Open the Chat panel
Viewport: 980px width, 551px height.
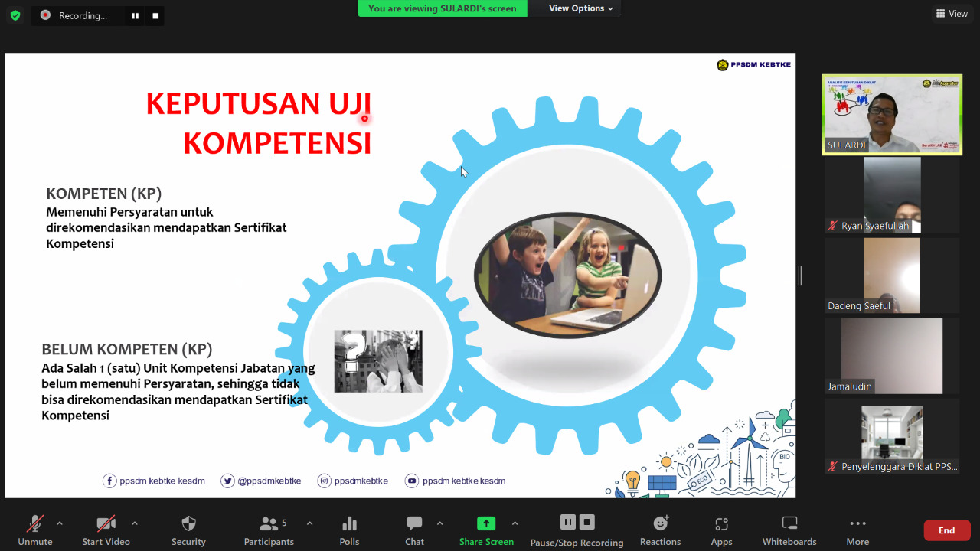[x=414, y=524]
